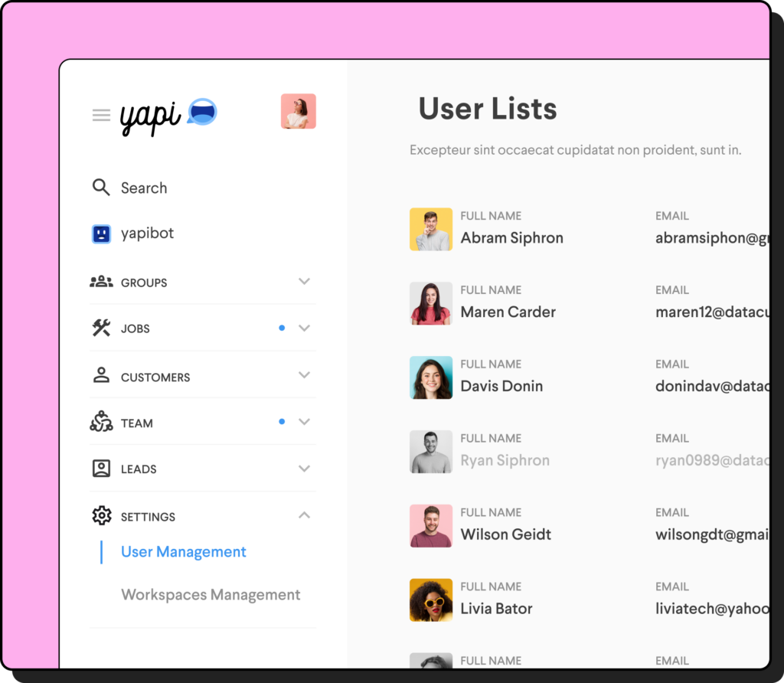Click the yapi logo

click(168, 116)
